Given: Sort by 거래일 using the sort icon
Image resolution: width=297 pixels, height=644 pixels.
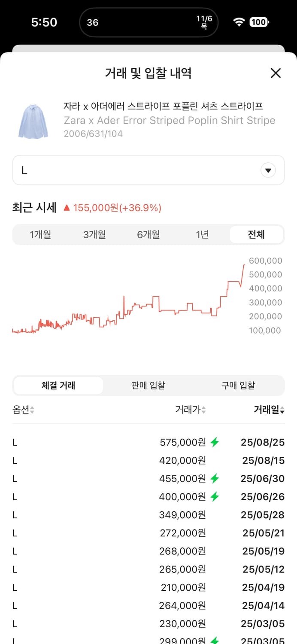Looking at the screenshot, I should point(282,410).
